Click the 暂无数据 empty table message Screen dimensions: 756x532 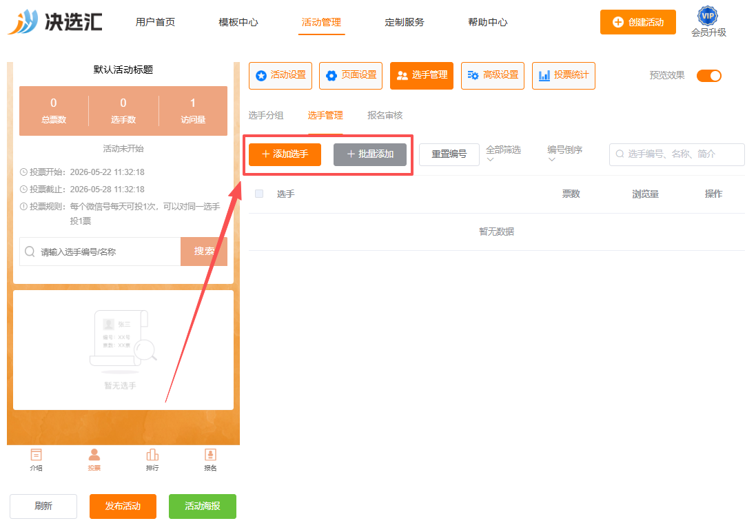[x=497, y=232]
